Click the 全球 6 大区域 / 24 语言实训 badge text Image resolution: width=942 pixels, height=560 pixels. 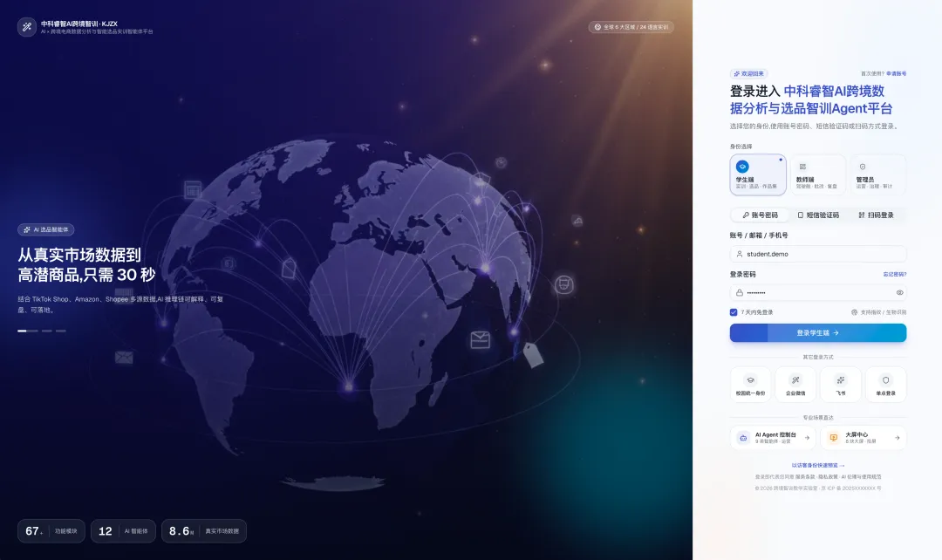[x=636, y=27]
